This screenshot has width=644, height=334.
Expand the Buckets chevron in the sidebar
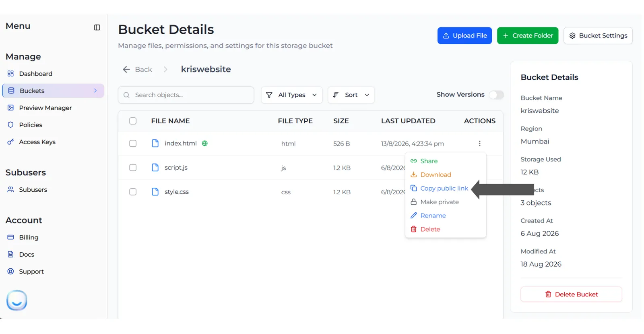pyautogui.click(x=95, y=91)
